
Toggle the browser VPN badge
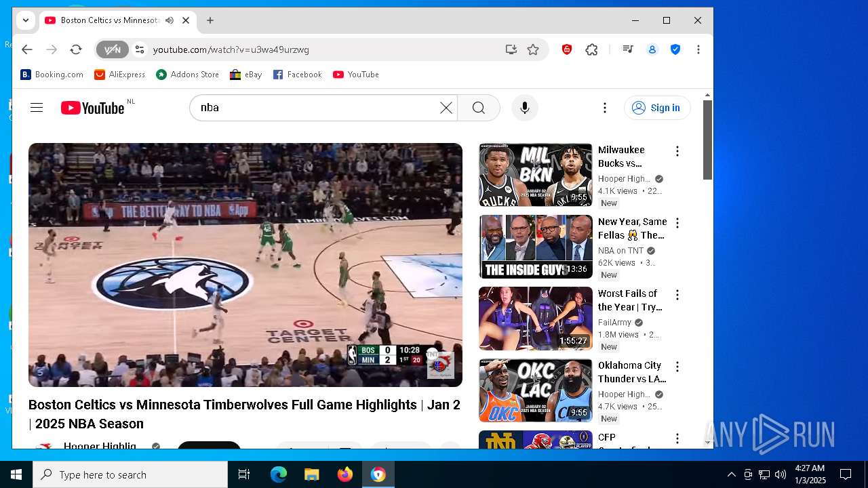click(x=112, y=49)
